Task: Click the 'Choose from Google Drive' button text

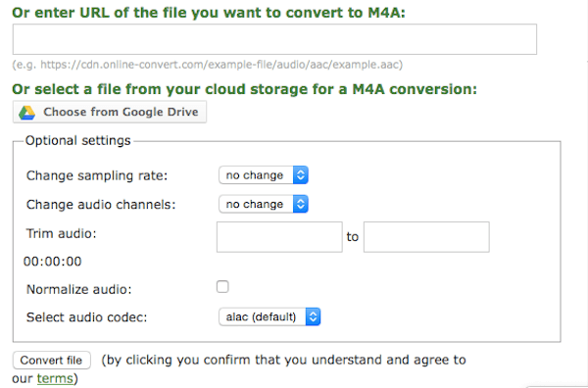Action: [x=121, y=112]
